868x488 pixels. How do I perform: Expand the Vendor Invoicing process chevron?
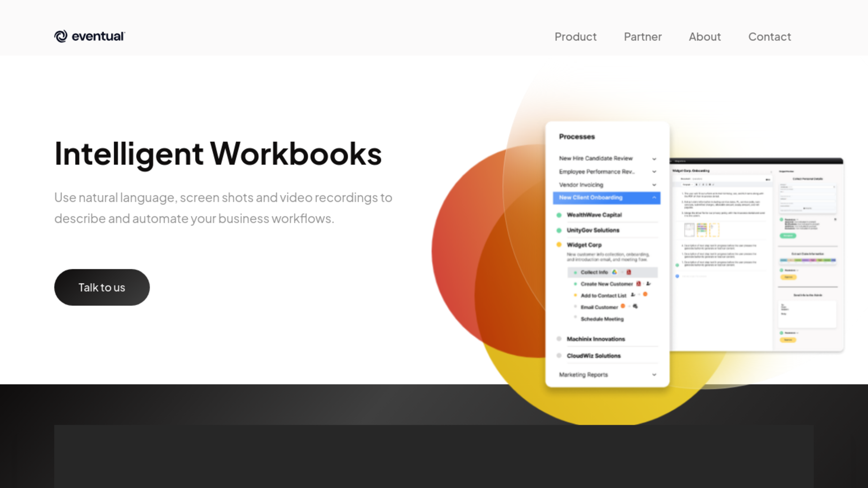pos(654,185)
